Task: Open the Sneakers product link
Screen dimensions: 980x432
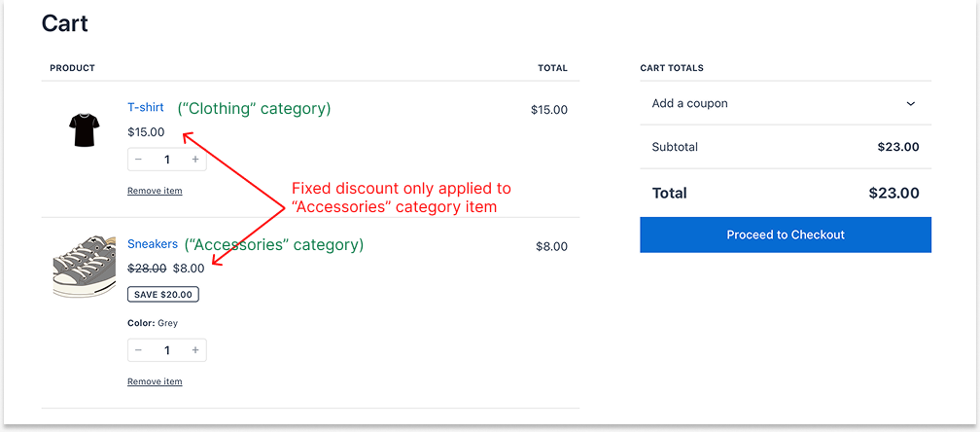Action: point(153,244)
